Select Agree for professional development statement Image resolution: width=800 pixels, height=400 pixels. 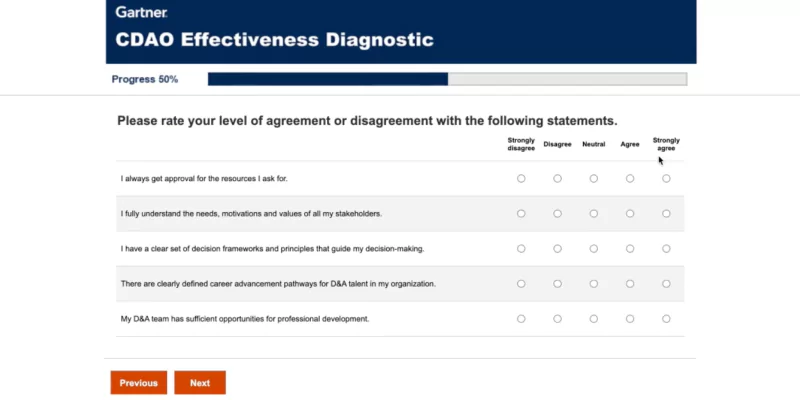coord(630,319)
